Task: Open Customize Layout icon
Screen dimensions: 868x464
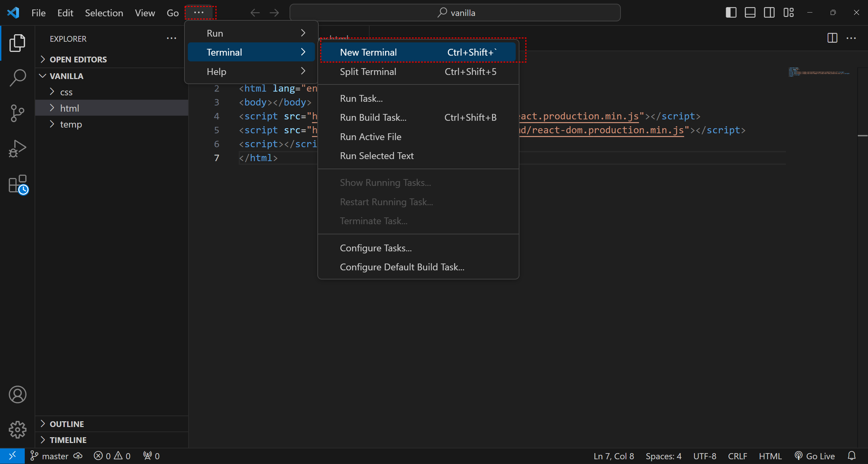Action: (x=789, y=13)
